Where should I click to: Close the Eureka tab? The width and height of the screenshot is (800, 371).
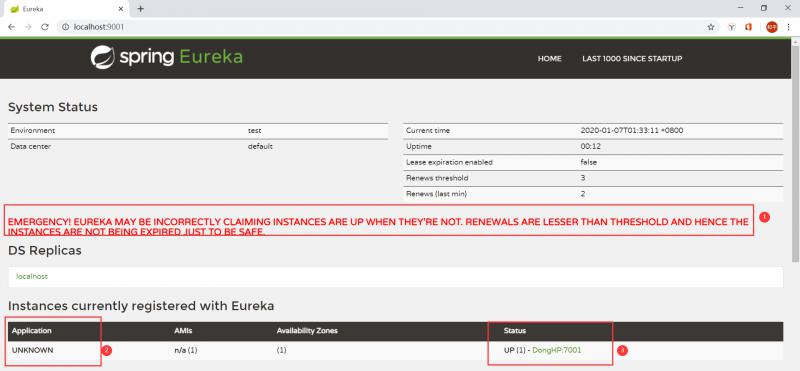(121, 9)
